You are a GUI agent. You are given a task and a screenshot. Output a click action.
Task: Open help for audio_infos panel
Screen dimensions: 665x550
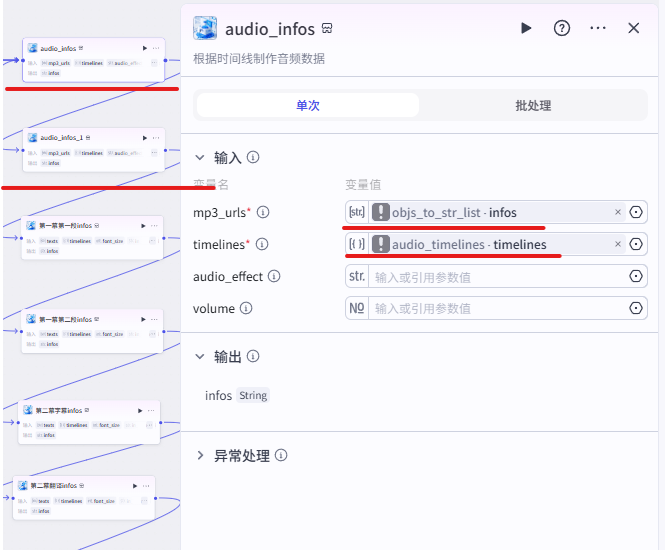click(x=562, y=28)
